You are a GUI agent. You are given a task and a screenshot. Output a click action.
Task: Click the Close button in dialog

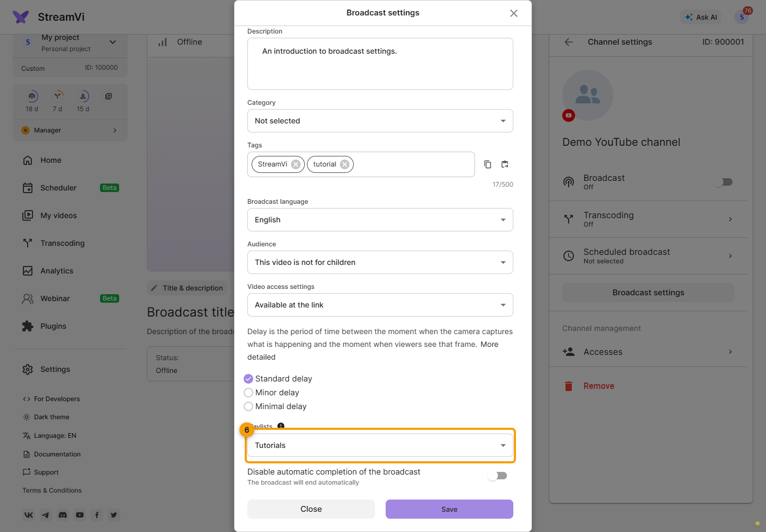pyautogui.click(x=311, y=509)
